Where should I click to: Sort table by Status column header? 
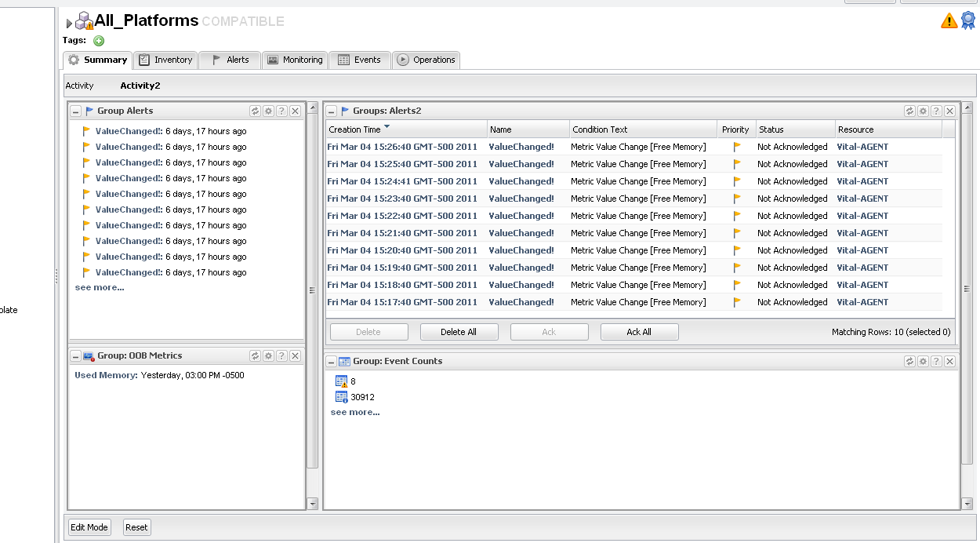coord(795,129)
